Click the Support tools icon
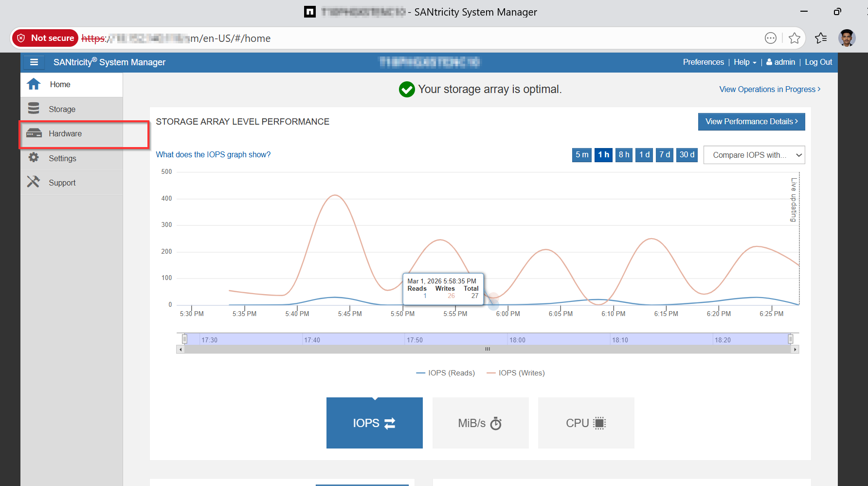The height and width of the screenshot is (486, 868). 34,182
